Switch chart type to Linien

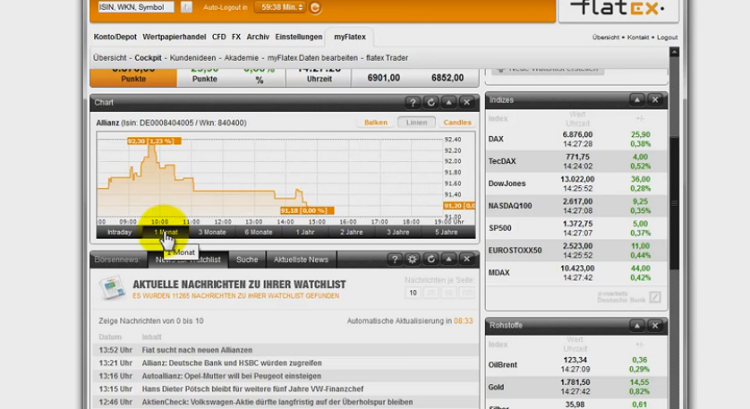[x=417, y=122]
